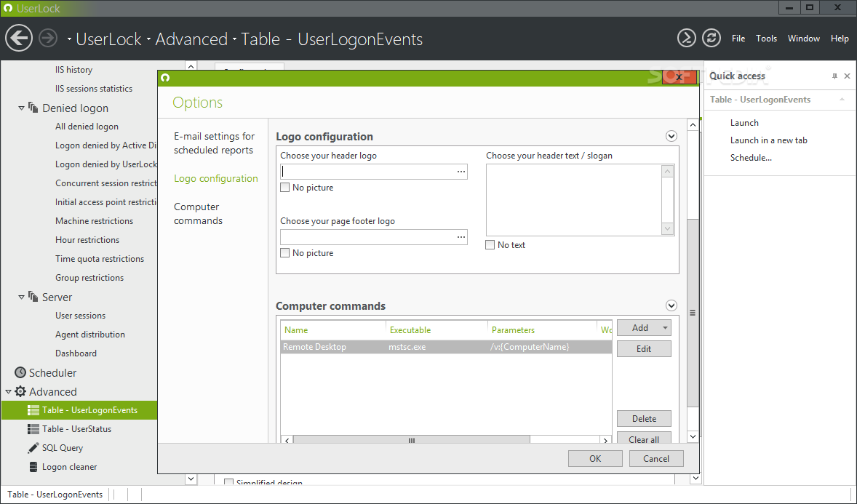This screenshot has height=504, width=857.
Task: Browse for page footer logo with ellipsis
Action: click(x=461, y=237)
